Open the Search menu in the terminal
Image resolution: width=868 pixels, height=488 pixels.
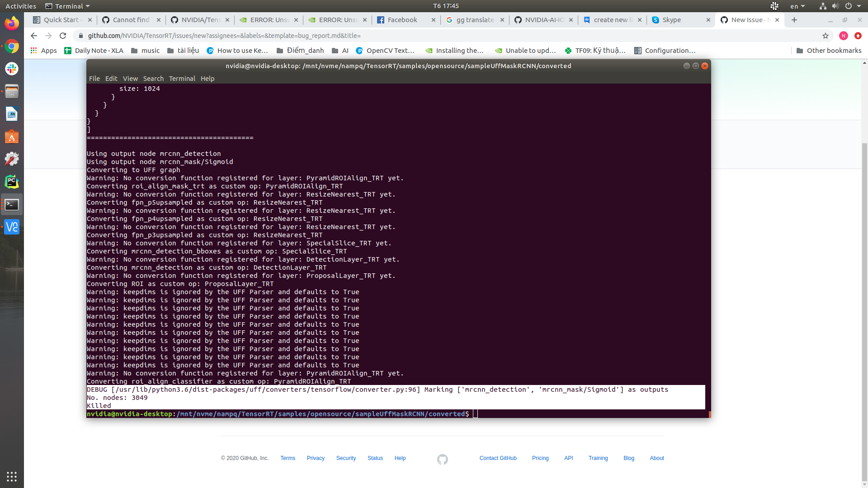tap(153, 78)
